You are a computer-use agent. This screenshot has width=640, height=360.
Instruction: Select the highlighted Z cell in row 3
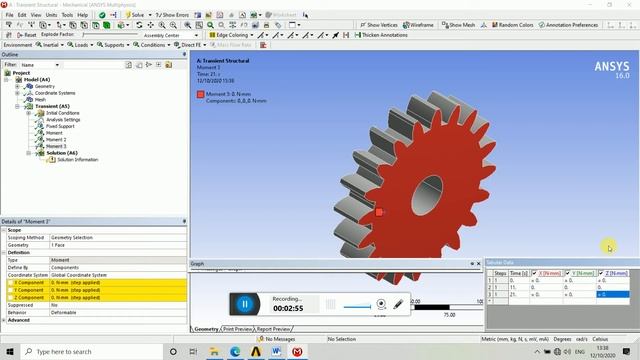[613, 294]
